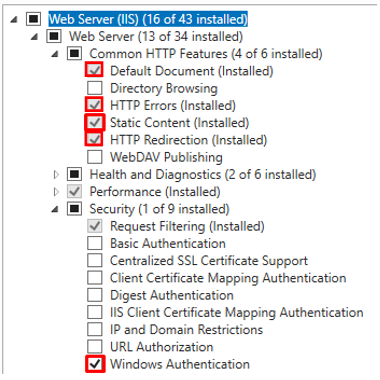This screenshot has height=380, width=380.
Task: Check IIS Client Certificate Mapping Authentication box
Action: tap(95, 312)
